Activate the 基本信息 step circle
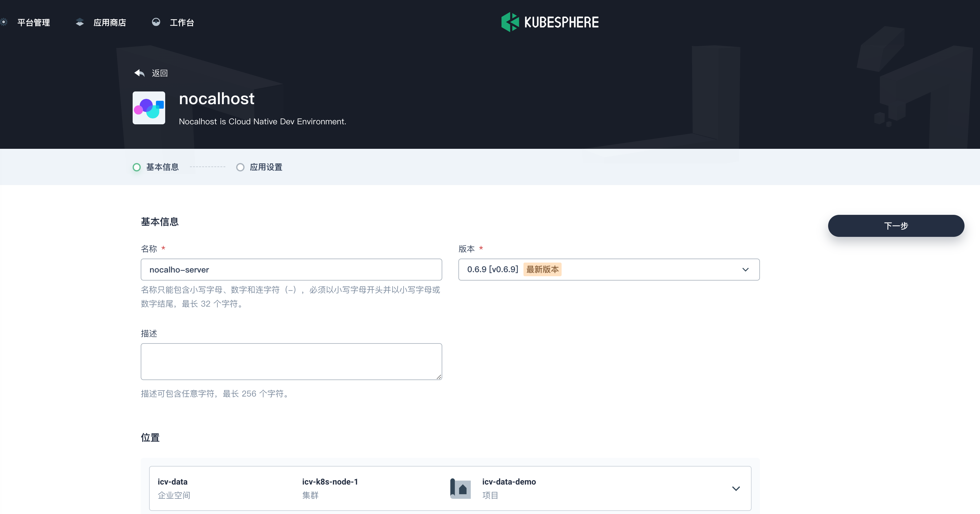980x514 pixels. [137, 167]
